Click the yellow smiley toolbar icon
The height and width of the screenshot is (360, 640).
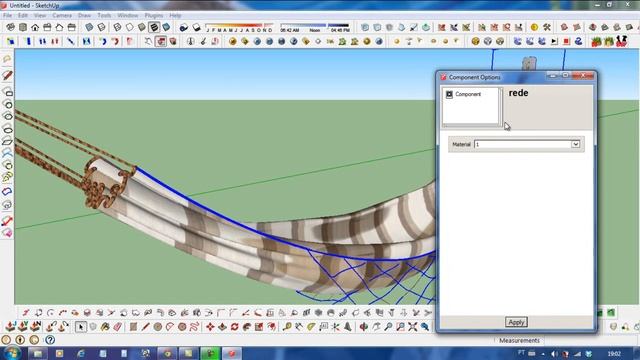coord(534,27)
